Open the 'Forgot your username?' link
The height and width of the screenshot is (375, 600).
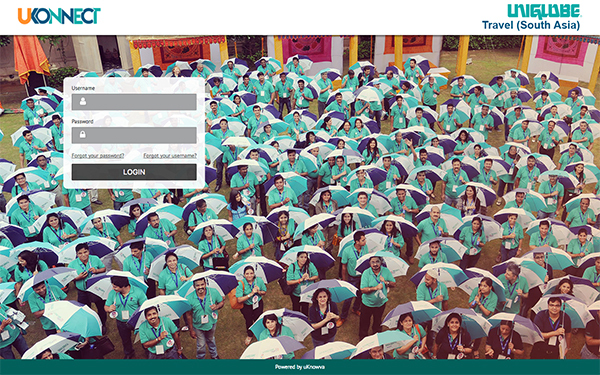(170, 156)
